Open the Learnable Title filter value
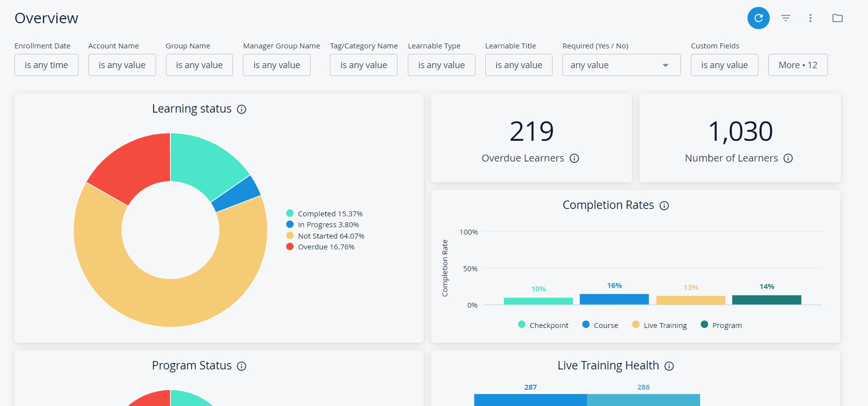Screen dimensions: 868x406 519,65
